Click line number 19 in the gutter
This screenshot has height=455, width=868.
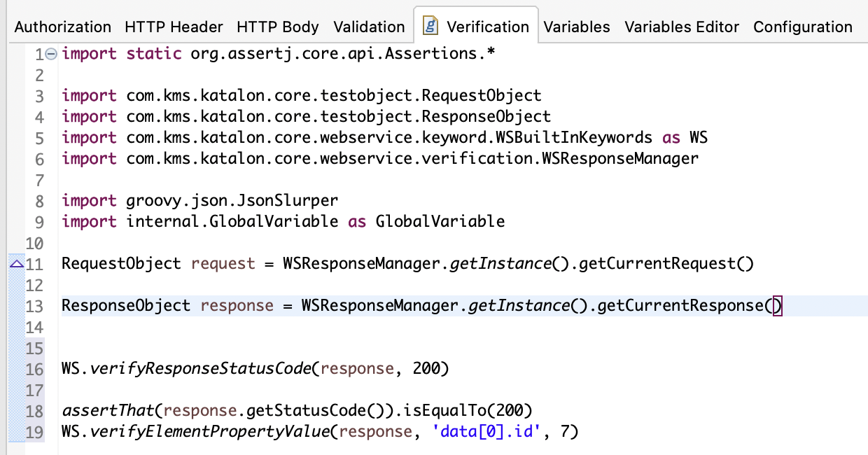[x=34, y=432]
